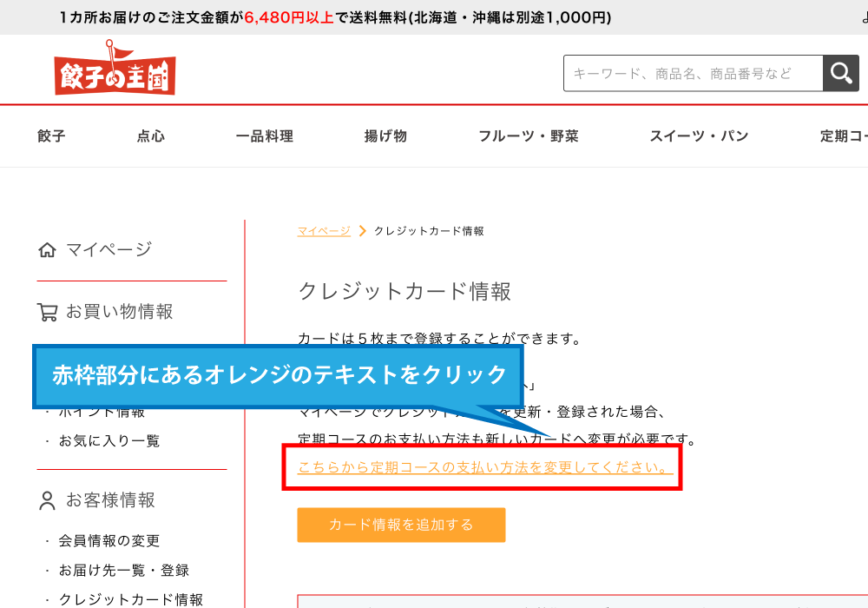Select the スイーツ・パン menu item
The width and height of the screenshot is (868, 608).
(x=699, y=135)
